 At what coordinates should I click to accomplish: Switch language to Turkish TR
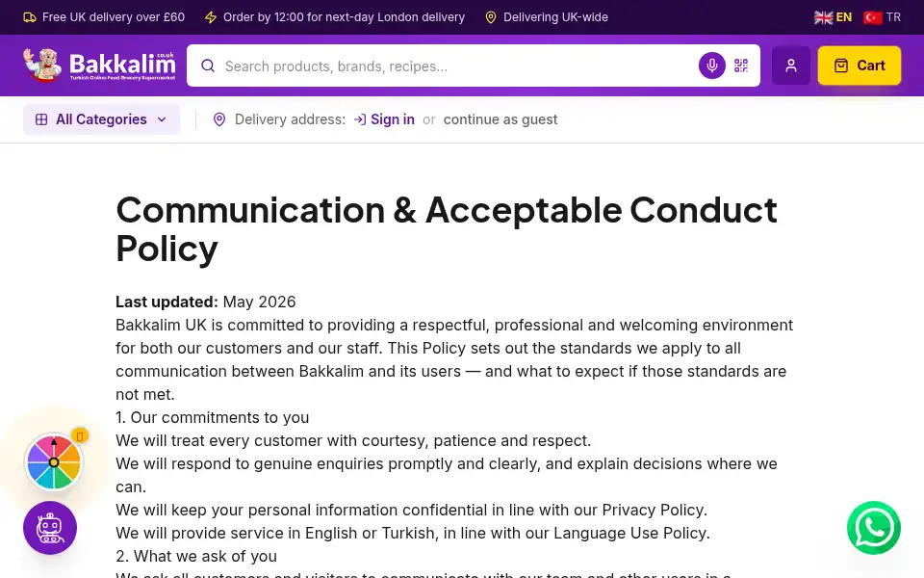pos(882,17)
